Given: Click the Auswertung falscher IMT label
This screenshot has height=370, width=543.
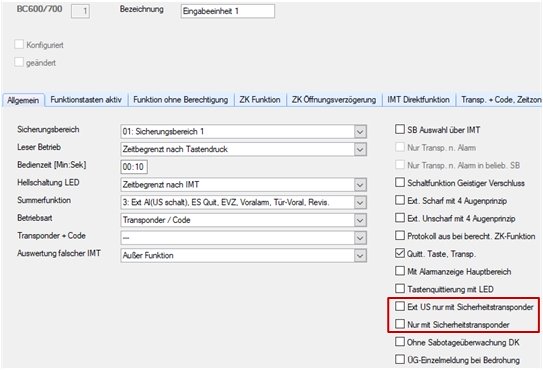Looking at the screenshot, I should point(59,253).
